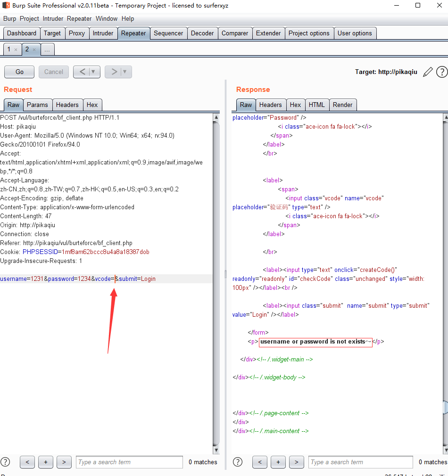Image resolution: width=448 pixels, height=476 pixels.
Task: Open the Intruder menu
Action: [x=53, y=18]
